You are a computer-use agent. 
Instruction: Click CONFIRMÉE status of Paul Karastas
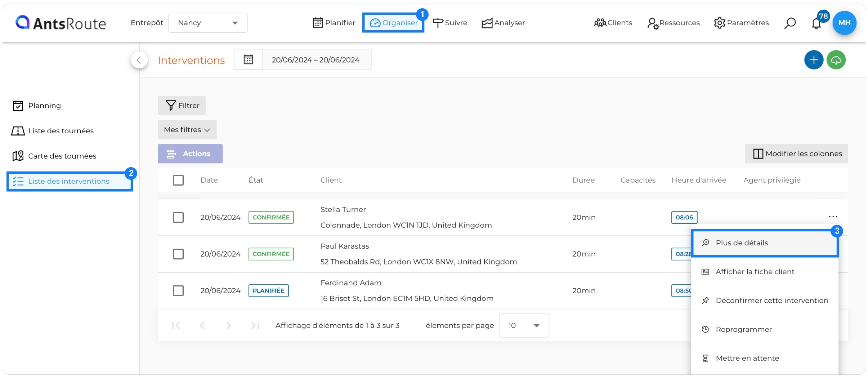[271, 254]
